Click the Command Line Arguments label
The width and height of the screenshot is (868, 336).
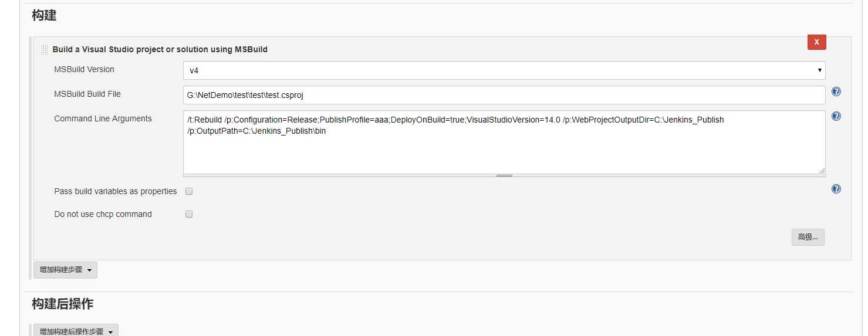coord(103,118)
